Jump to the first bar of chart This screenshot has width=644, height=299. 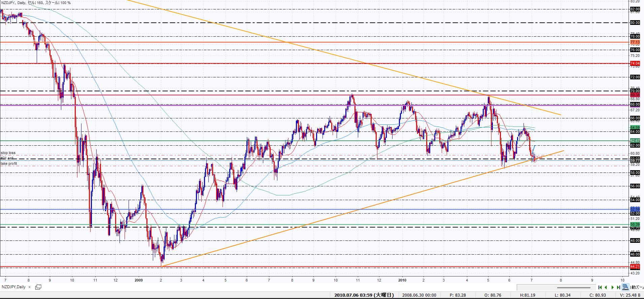coord(600,287)
